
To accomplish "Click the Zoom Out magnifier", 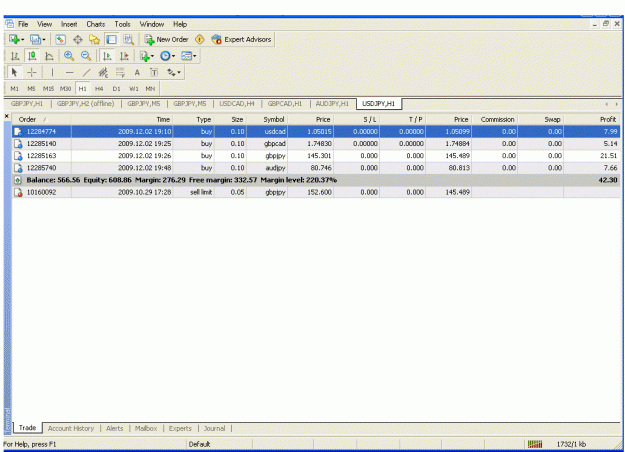I will tap(86, 56).
